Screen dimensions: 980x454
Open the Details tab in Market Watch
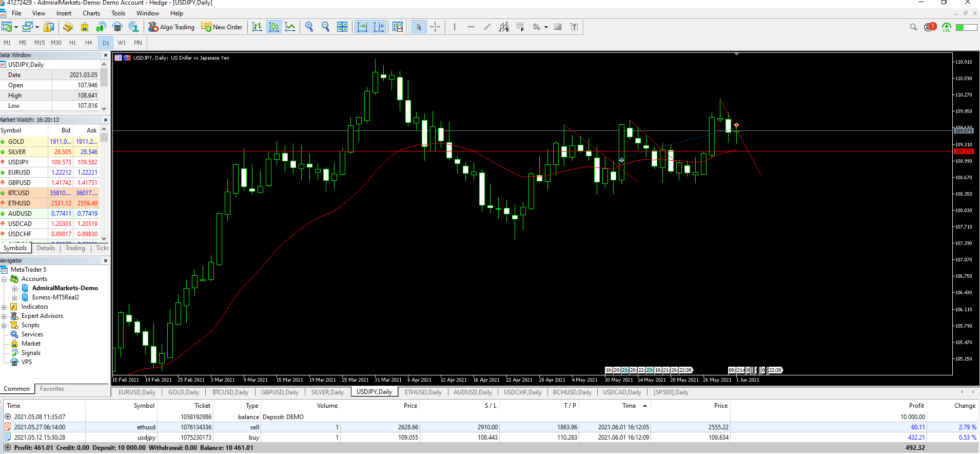46,248
